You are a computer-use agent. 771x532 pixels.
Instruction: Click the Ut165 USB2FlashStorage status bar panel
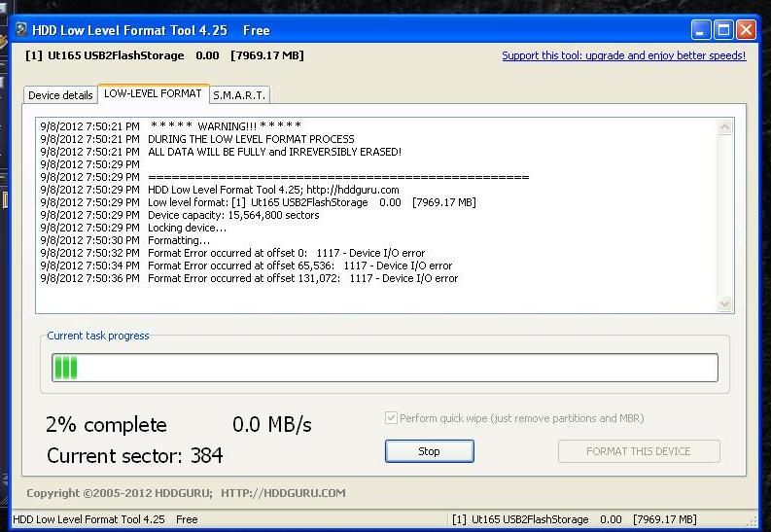pyautogui.click(x=575, y=519)
